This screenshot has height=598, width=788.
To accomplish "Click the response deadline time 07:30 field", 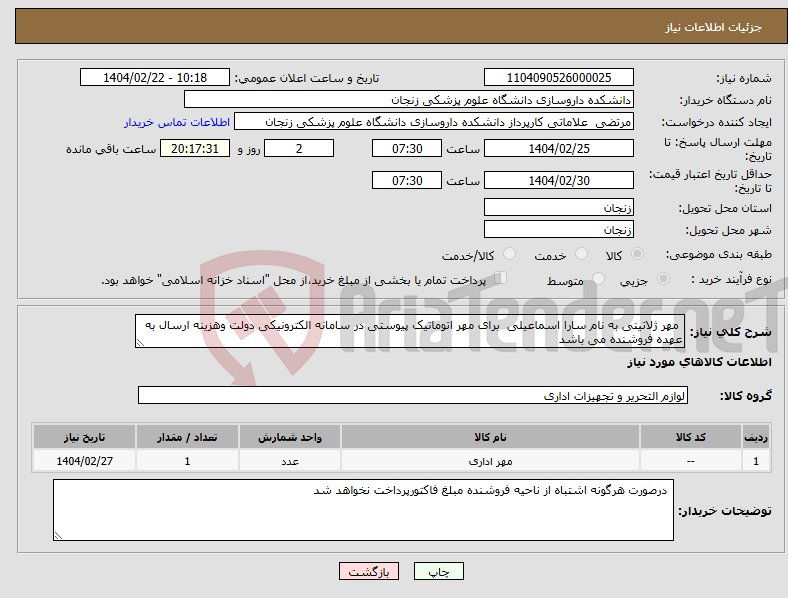I will coord(407,148).
